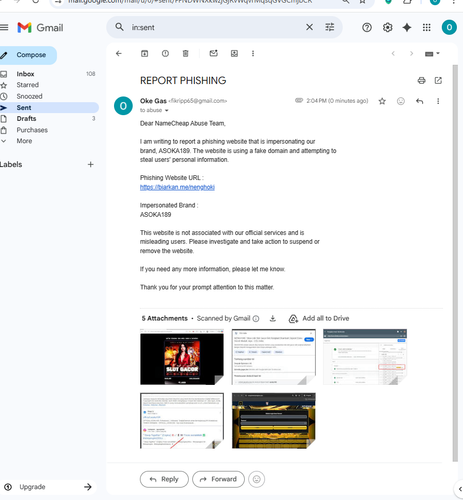Archive this email
Viewport: 463px width, 500px height.
(144, 53)
